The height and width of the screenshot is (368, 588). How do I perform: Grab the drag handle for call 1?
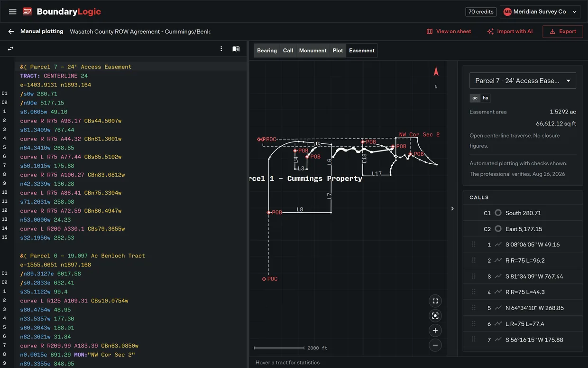[473, 245]
